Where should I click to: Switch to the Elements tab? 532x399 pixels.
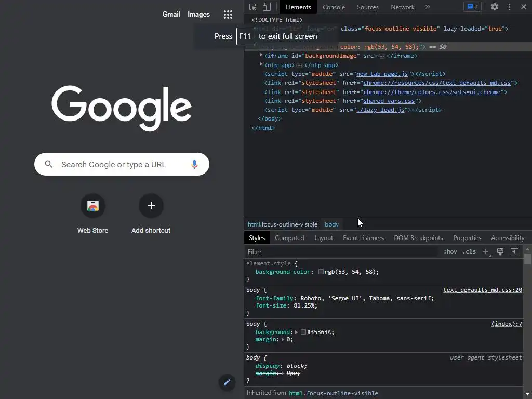tap(298, 7)
